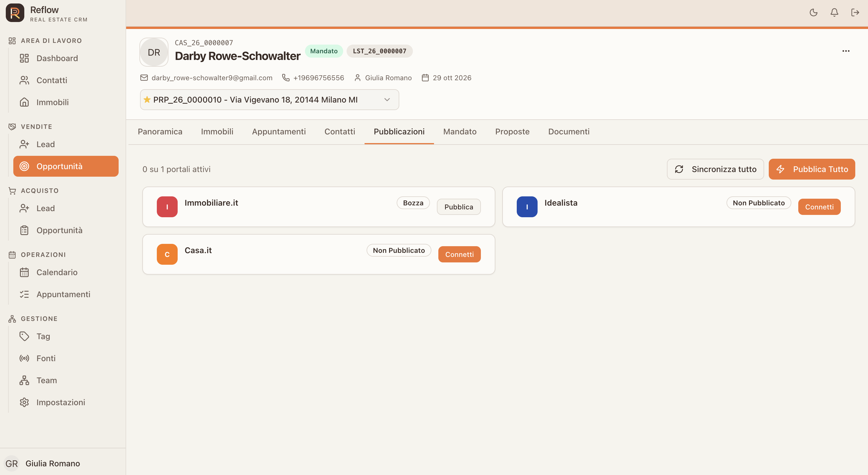Click the DR contact avatar

pos(154,52)
